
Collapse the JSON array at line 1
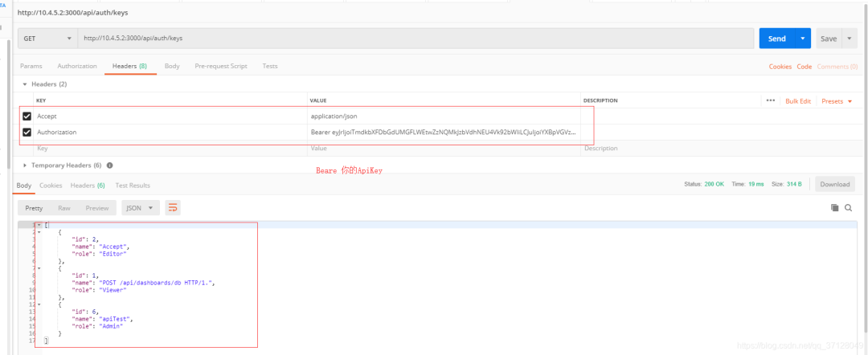click(x=39, y=225)
